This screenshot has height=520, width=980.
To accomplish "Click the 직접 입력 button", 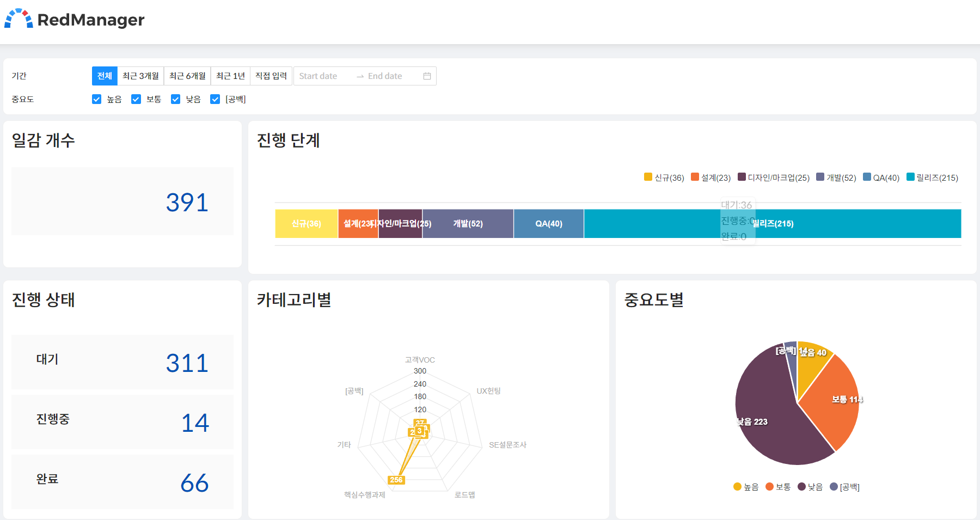I will click(x=271, y=76).
